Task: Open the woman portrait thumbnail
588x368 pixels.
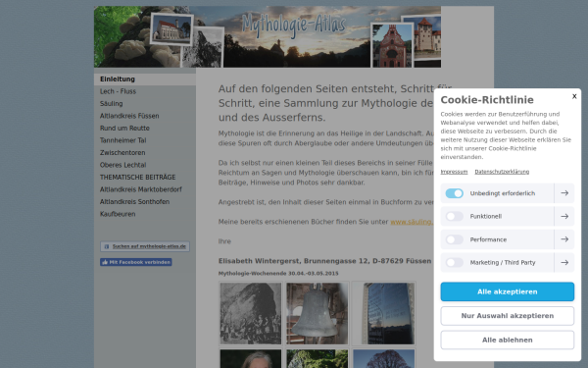Action: 251,358
